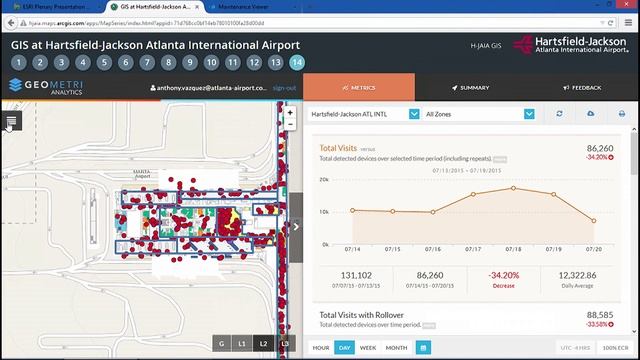Click the 88,585 rollover total value
This screenshot has width=640, height=360.
pos(600,315)
